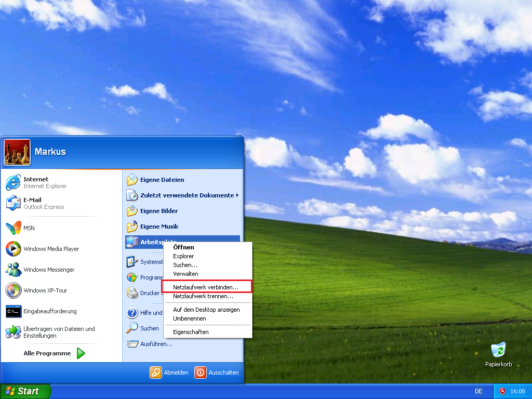Open Windows Messenger icon
Screen dimensions: 532x399
[14, 270]
